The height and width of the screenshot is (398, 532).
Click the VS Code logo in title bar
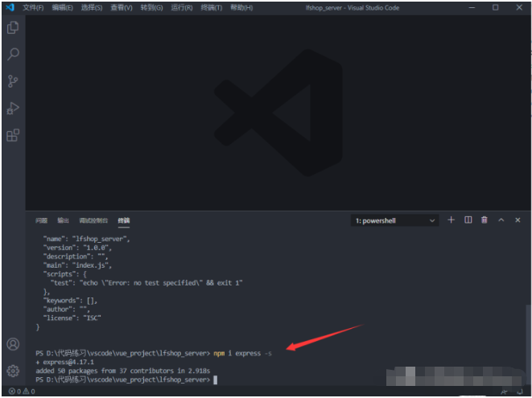click(10, 7)
